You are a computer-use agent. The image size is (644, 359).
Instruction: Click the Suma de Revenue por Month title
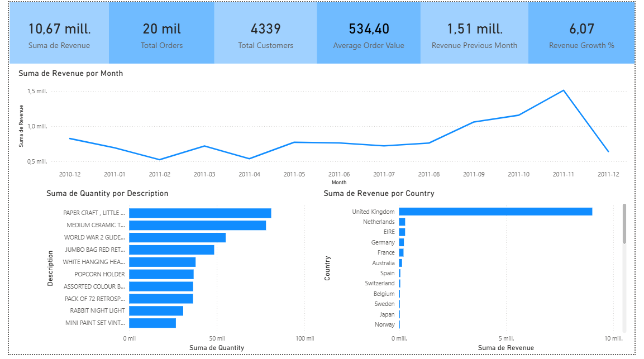point(70,74)
